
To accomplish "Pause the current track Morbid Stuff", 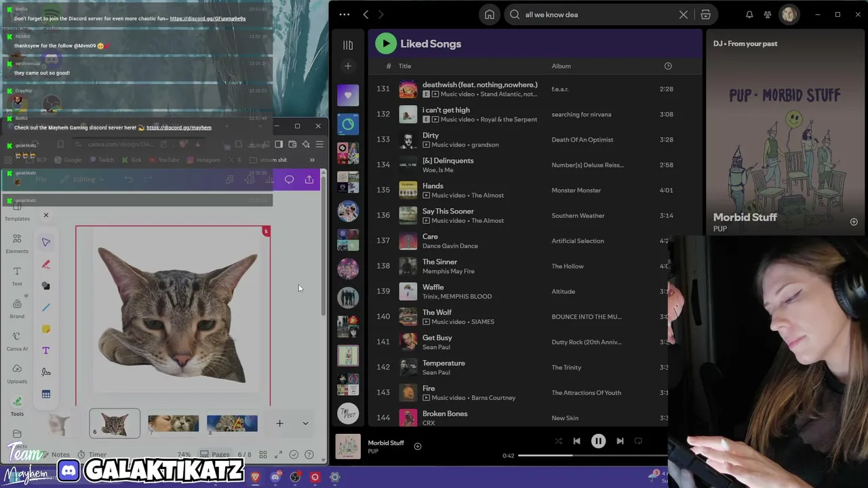I will point(598,441).
